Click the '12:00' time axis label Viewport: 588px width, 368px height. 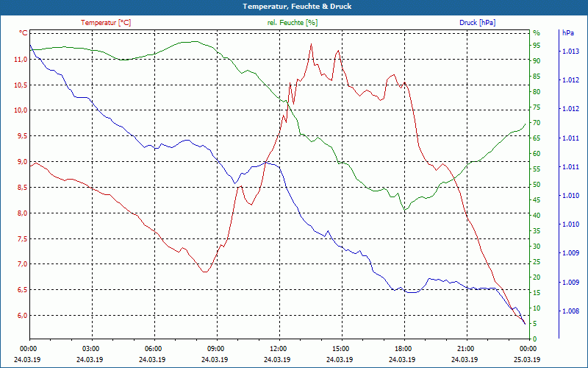[279, 349]
